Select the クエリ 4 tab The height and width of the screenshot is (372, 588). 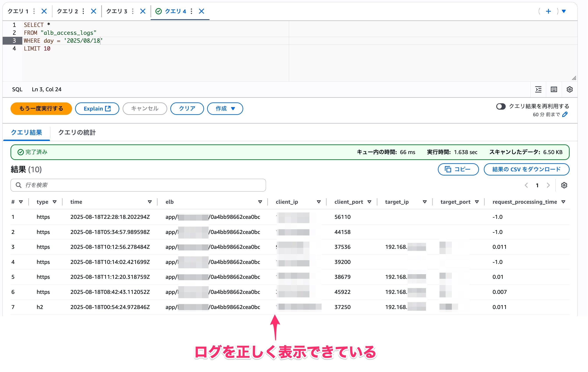click(175, 11)
